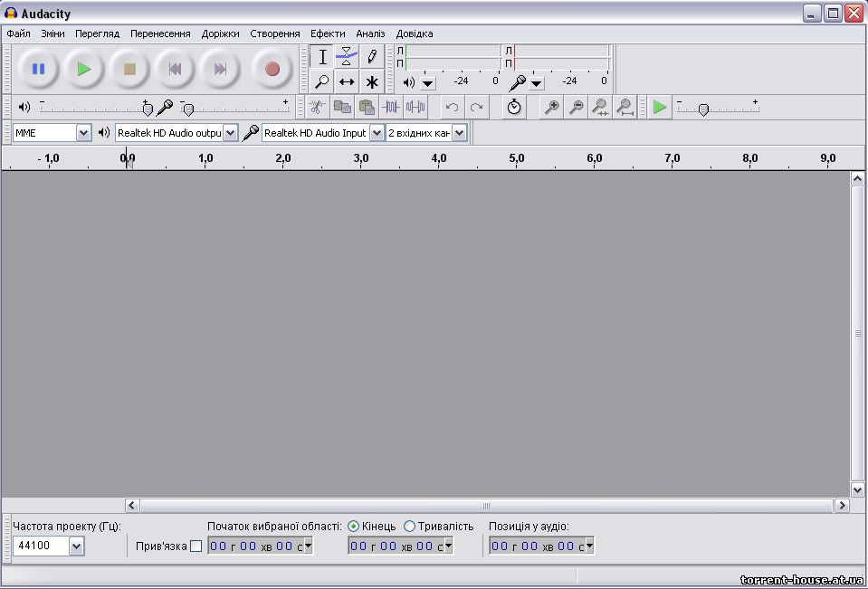Open the Перегляд menu
Screen dimensions: 868x589
click(x=98, y=33)
